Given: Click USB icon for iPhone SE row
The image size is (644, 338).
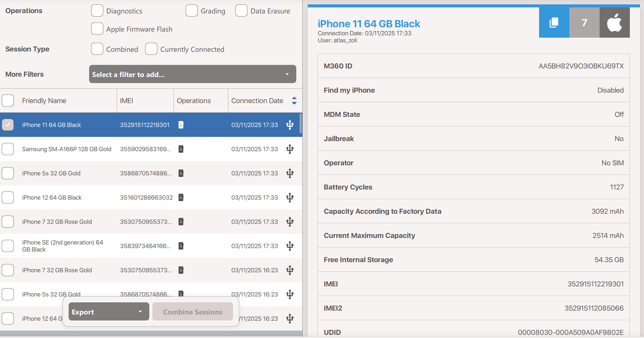Looking at the screenshot, I should click(290, 246).
